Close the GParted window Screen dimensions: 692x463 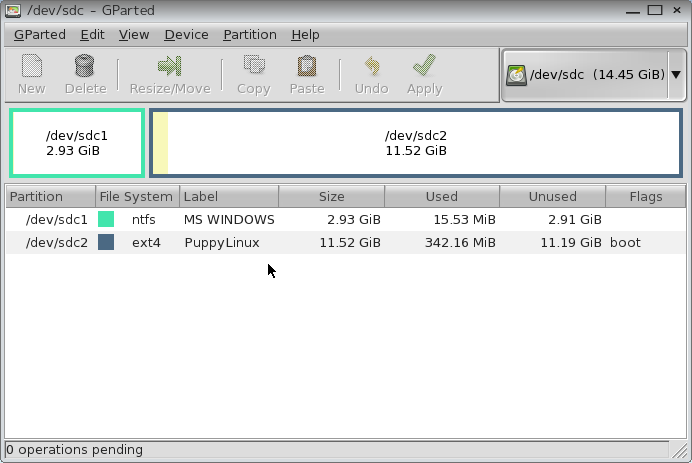tap(677, 10)
